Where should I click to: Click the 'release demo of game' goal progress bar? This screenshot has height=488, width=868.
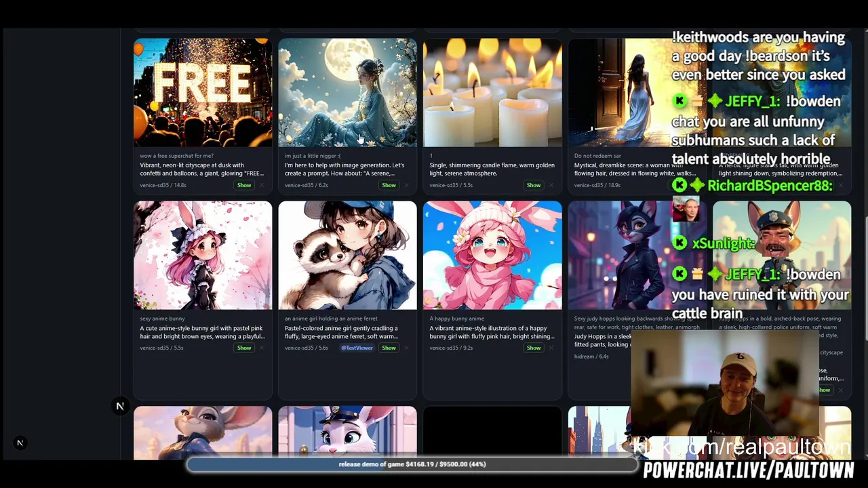tap(412, 464)
